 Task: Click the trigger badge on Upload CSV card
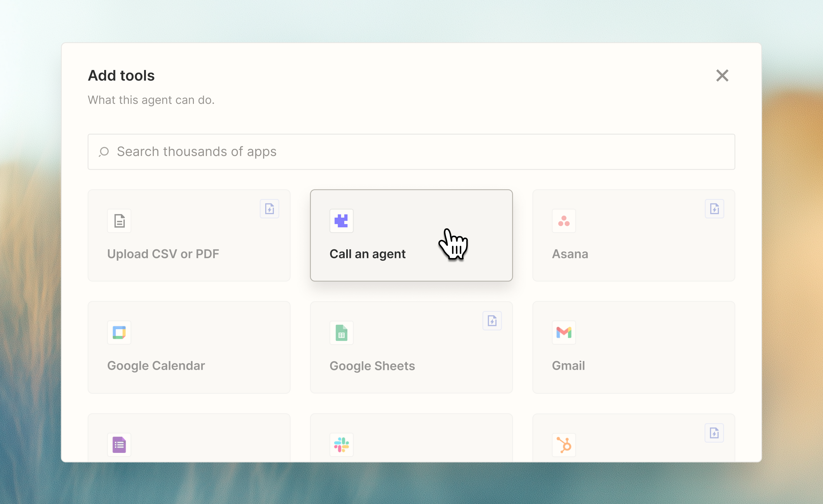tap(269, 209)
